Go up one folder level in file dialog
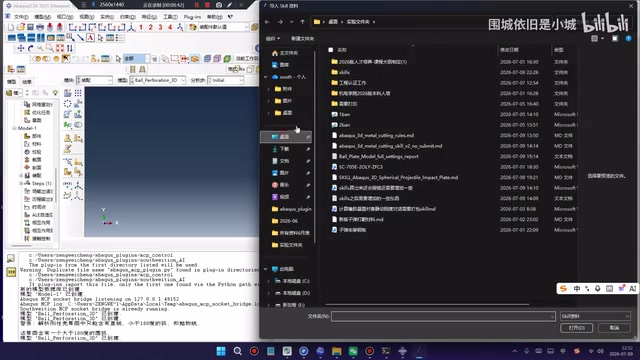 pyautogui.click(x=302, y=22)
